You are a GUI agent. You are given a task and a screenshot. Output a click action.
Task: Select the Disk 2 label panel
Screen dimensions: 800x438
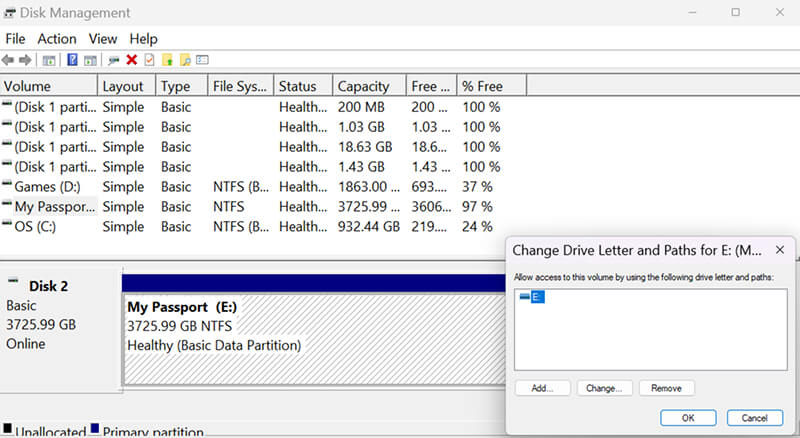click(61, 329)
